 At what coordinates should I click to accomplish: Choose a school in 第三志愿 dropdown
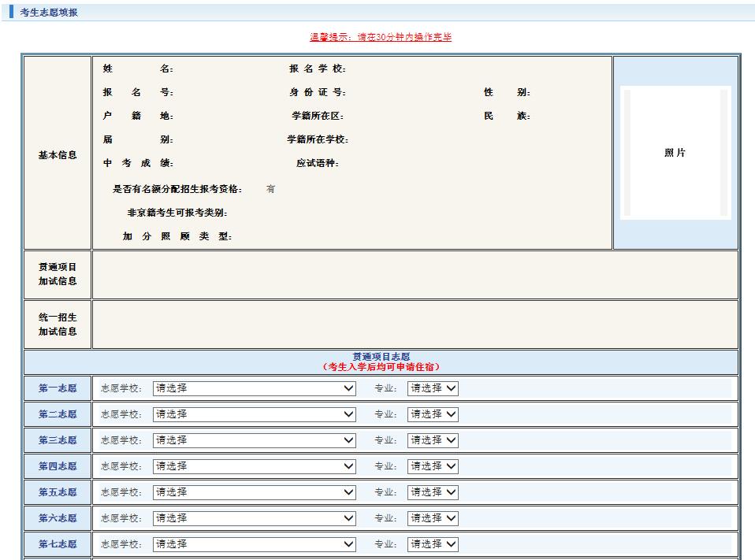[255, 440]
